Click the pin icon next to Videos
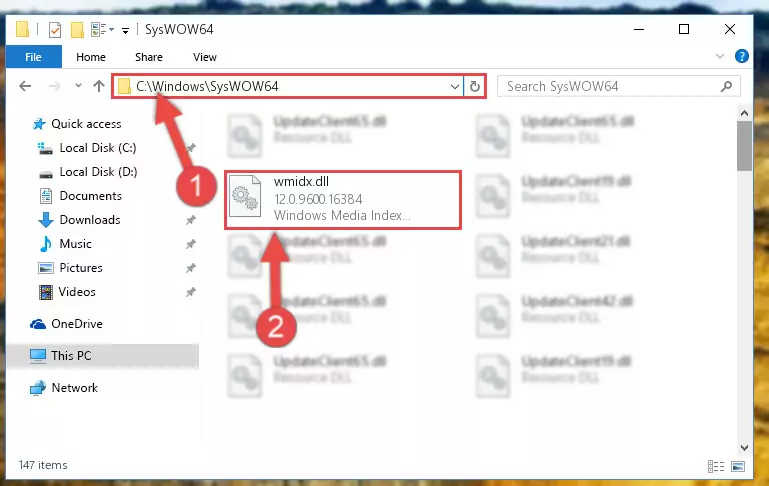 coord(190,292)
